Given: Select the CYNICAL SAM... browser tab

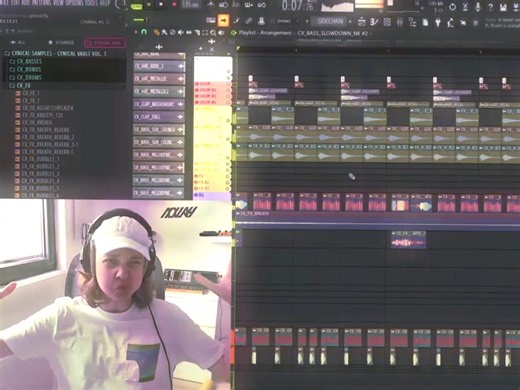Looking at the screenshot, I should coord(105,43).
